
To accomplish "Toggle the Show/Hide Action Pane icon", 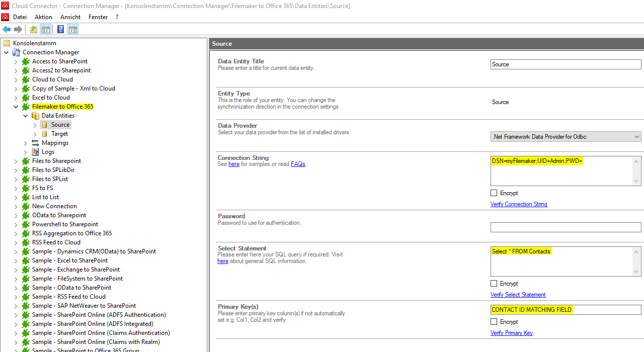I will [x=73, y=30].
